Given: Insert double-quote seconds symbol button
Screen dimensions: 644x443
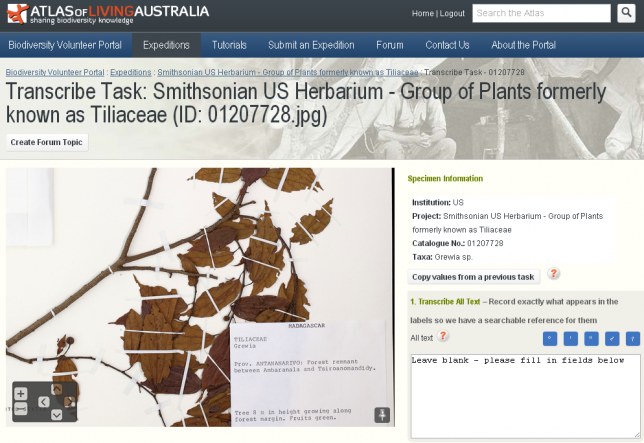Looking at the screenshot, I should (590, 338).
